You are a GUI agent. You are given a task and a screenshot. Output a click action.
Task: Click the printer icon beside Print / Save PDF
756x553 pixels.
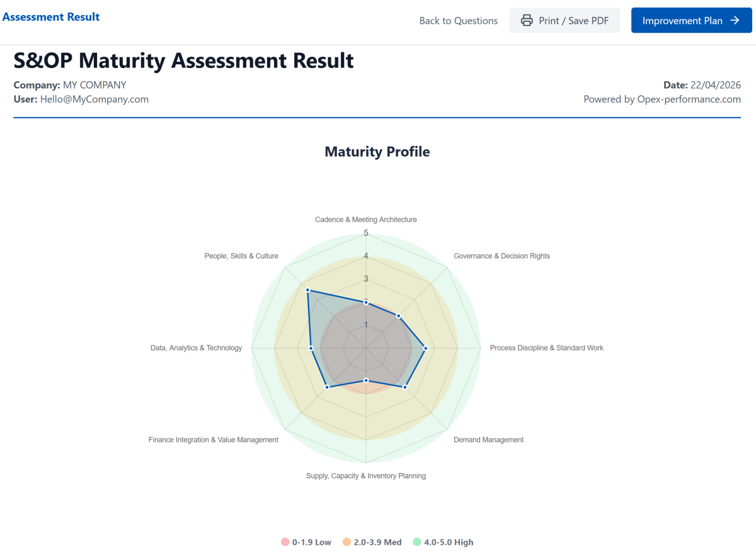pos(527,20)
